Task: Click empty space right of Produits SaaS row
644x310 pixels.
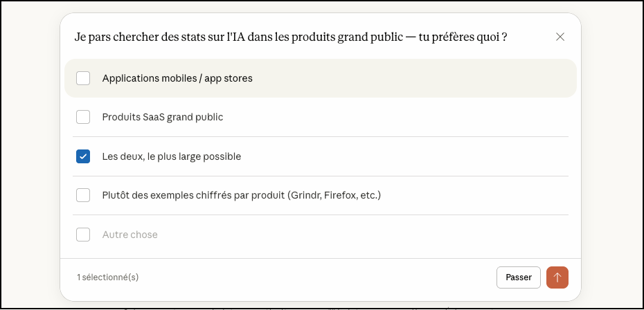Action: [415, 117]
